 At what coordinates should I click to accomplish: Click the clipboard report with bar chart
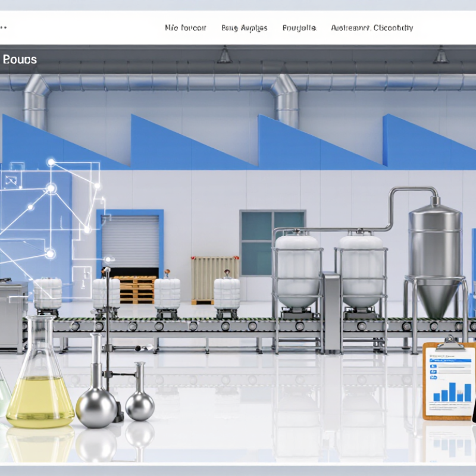(x=449, y=378)
